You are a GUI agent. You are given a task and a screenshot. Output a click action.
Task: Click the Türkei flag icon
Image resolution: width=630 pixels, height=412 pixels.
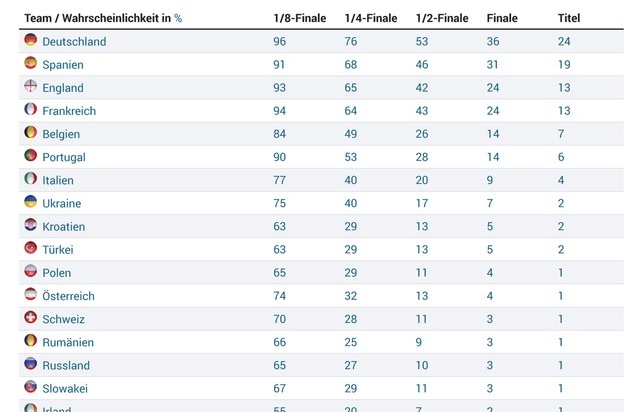pyautogui.click(x=31, y=248)
